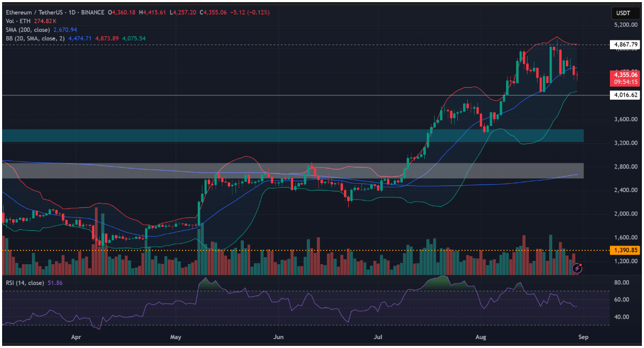Image resolution: width=644 pixels, height=348 pixels.
Task: Click the RSI value 51.86
Action: (54, 283)
